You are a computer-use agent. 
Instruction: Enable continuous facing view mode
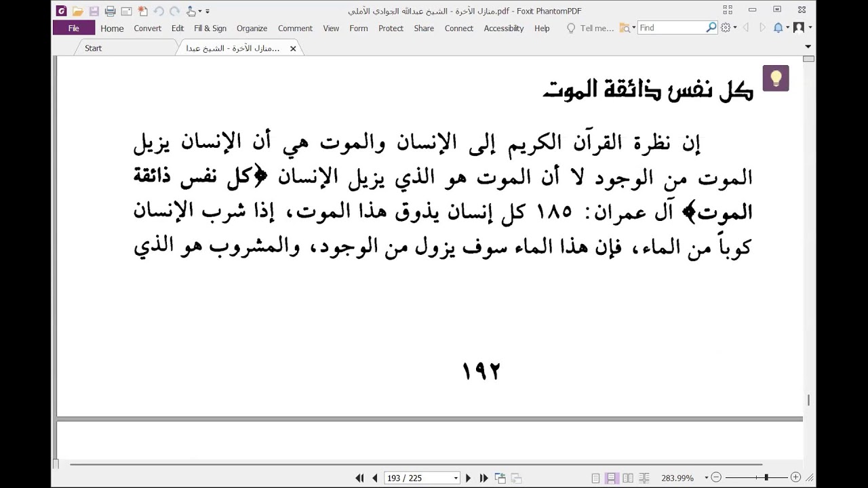coord(644,478)
